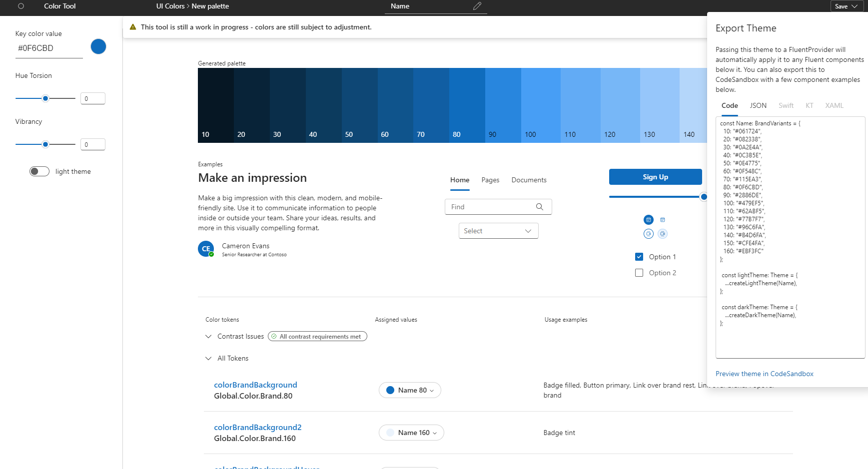This screenshot has width=868, height=469.
Task: Click the Badge tint usage text
Action: 559,433
